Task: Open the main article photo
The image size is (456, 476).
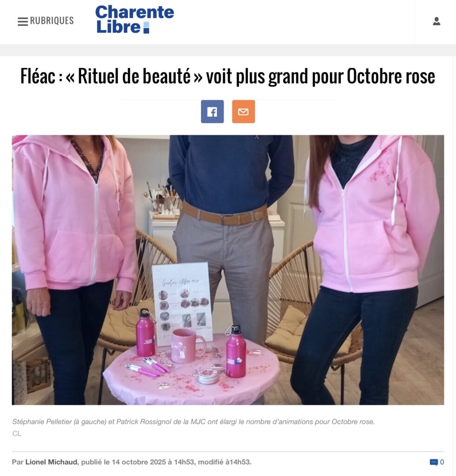Action: (x=228, y=270)
